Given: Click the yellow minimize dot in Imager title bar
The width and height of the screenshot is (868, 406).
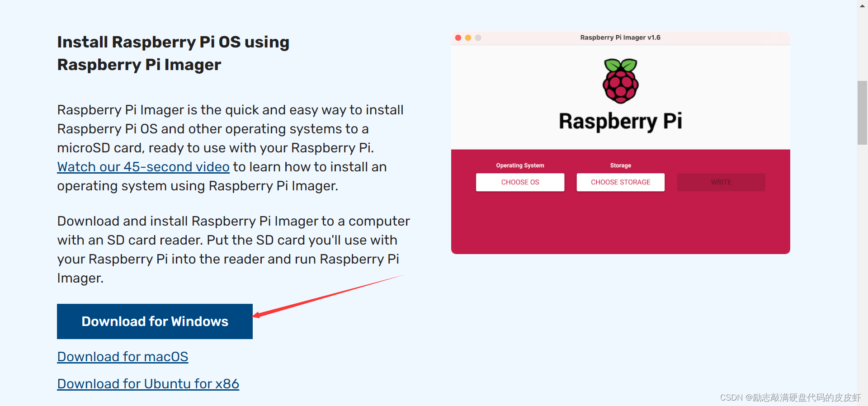Looking at the screenshot, I should point(468,38).
